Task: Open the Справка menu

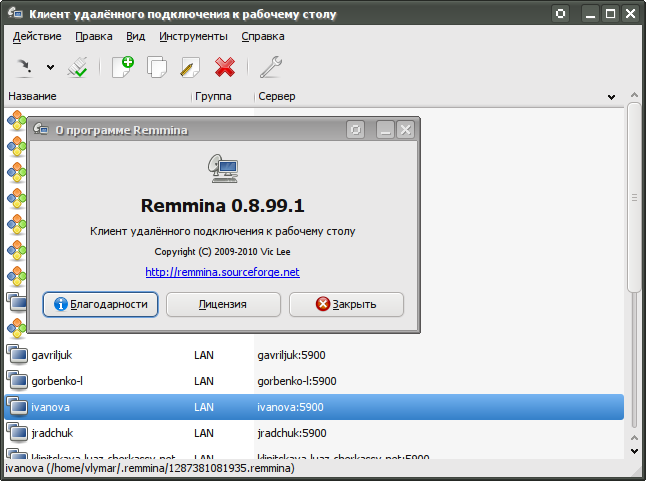Action: click(x=263, y=37)
